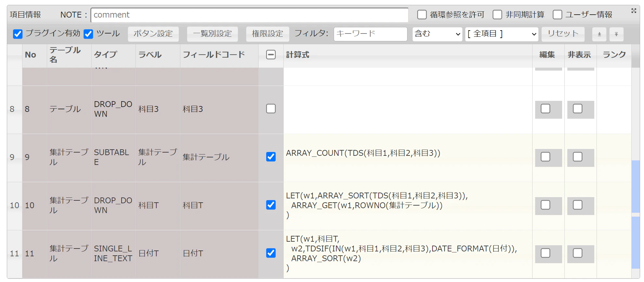Uncheck the ツール checkbox
This screenshot has width=644, height=282.
(88, 34)
